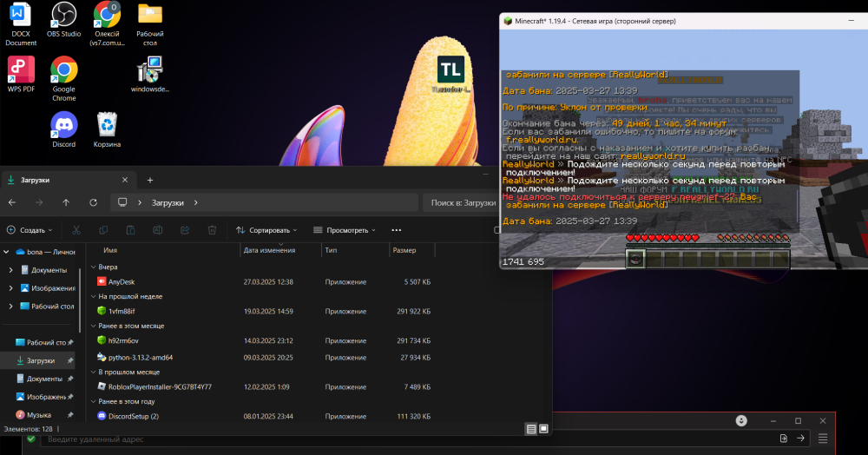Collapse the Ранее в этом году group
The height and width of the screenshot is (455, 868).
(x=93, y=401)
